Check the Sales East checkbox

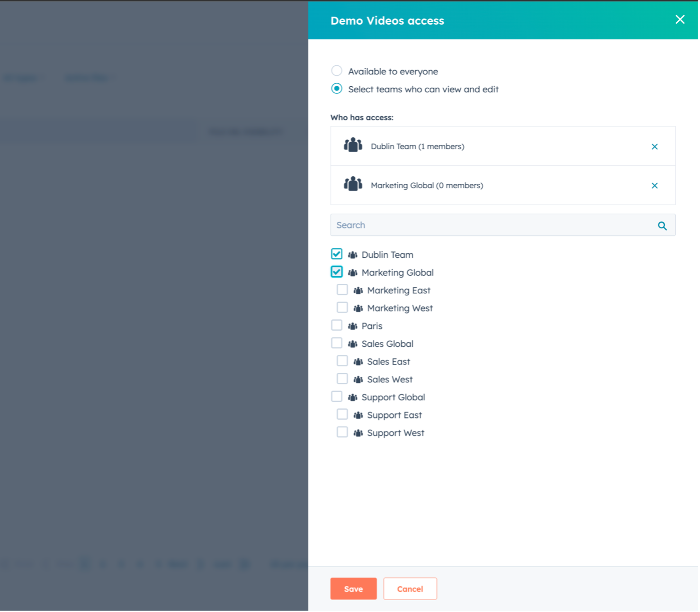[x=343, y=362]
